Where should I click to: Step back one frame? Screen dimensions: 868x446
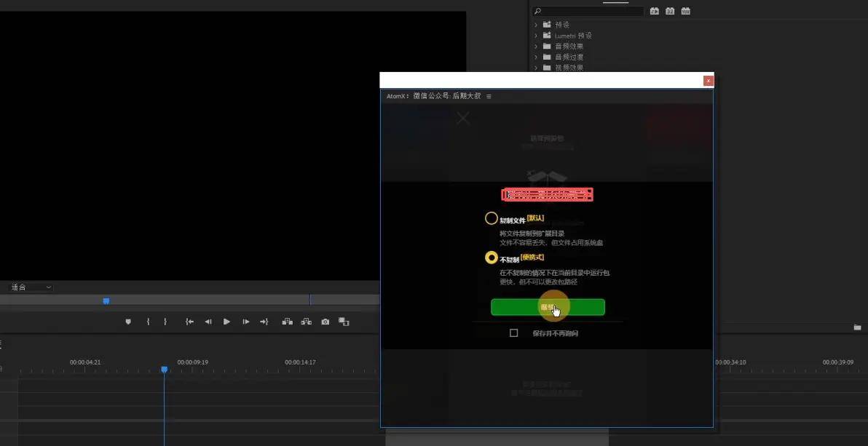point(208,322)
